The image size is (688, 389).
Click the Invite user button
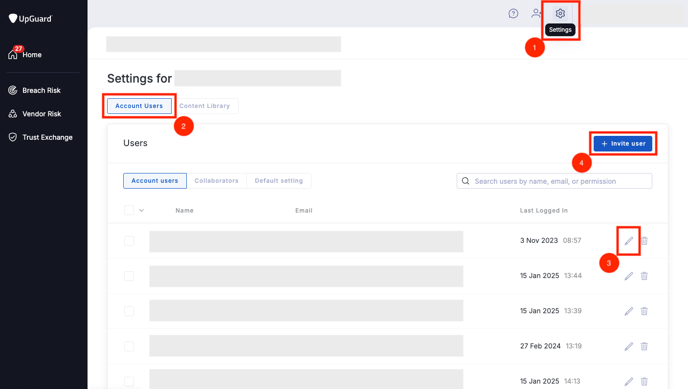(x=623, y=143)
